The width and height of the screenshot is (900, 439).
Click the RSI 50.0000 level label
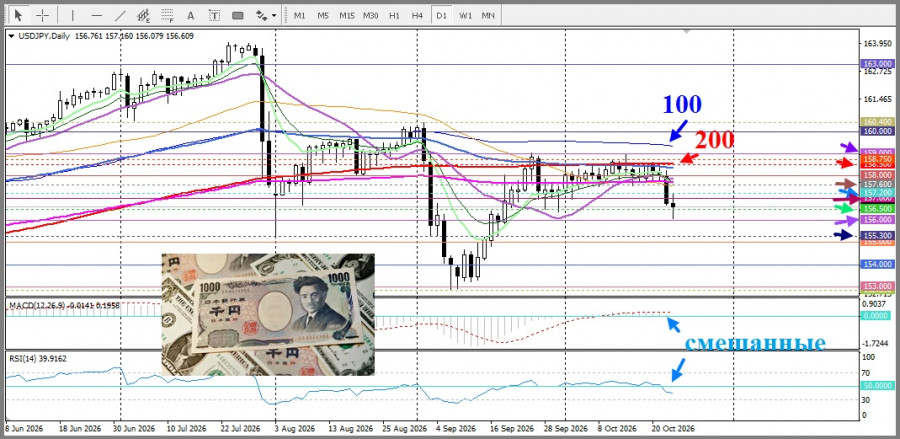[x=877, y=386]
